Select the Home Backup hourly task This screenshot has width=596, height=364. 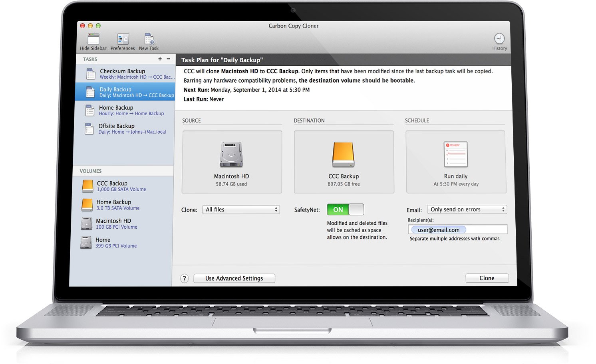click(x=125, y=110)
